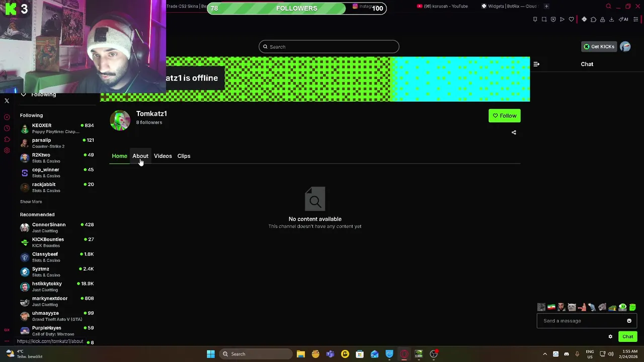The height and width of the screenshot is (362, 644).
Task: Open user profile avatar next to Get KICKs
Action: (625, 47)
